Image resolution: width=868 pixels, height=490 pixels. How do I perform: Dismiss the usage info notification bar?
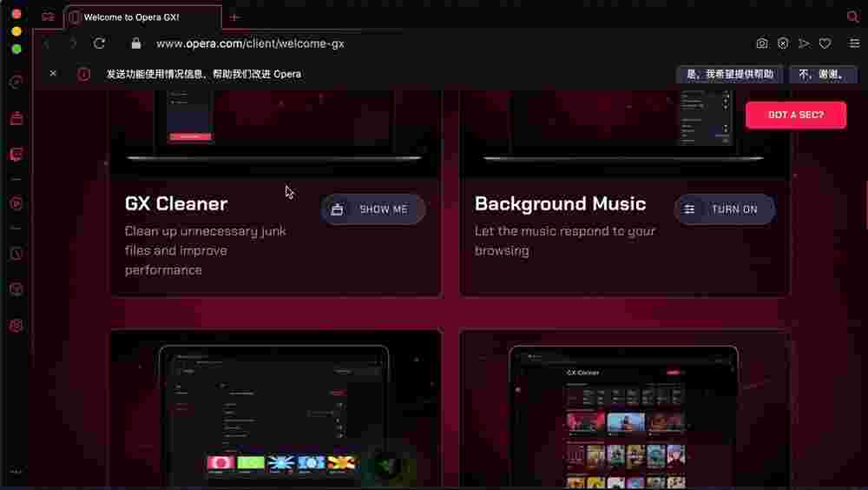pyautogui.click(x=53, y=73)
